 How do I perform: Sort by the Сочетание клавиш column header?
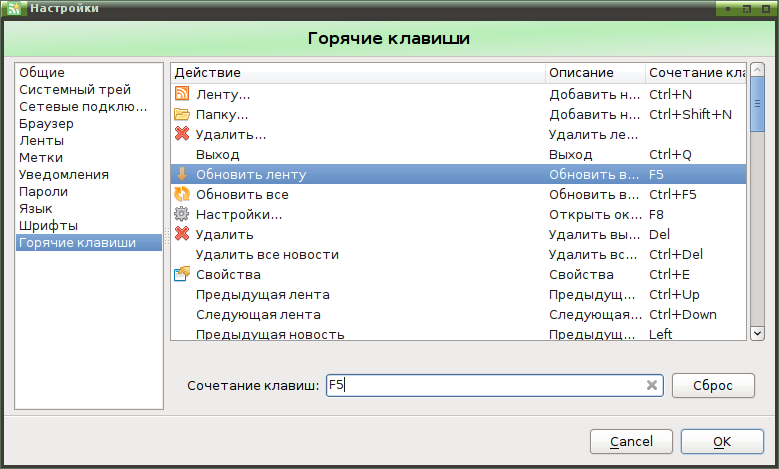(x=696, y=73)
